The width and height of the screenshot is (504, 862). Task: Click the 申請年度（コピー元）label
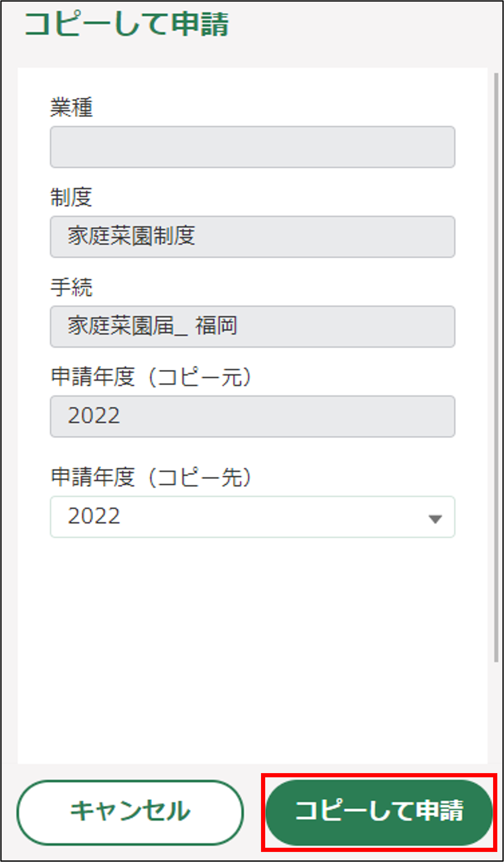point(151,376)
